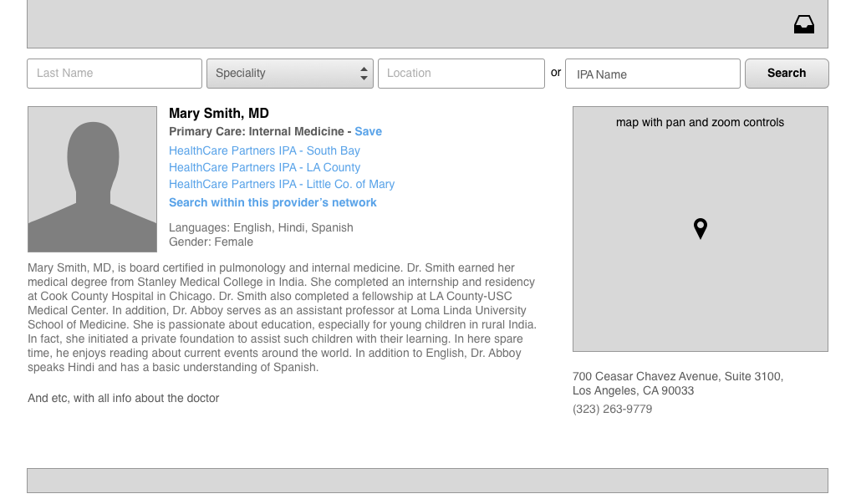Click Dr. Mary Smith's profile photo placeholder
The image size is (856, 504).
pyautogui.click(x=92, y=179)
